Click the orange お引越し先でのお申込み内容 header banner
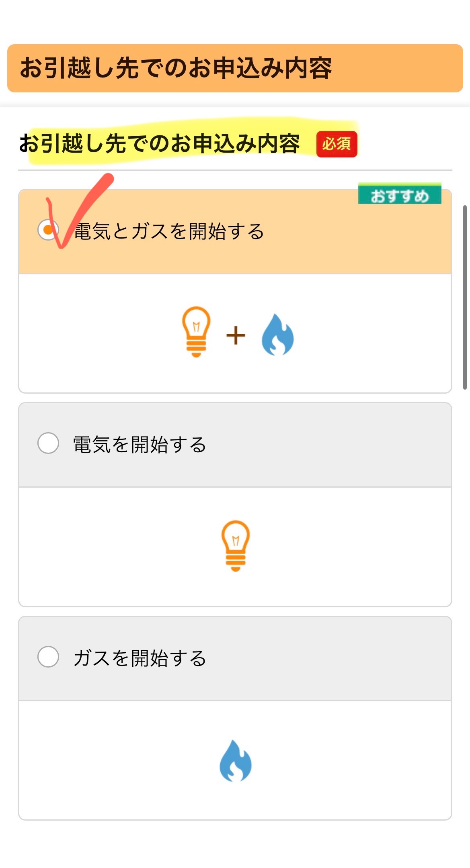The width and height of the screenshot is (470, 868). pyautogui.click(x=235, y=68)
